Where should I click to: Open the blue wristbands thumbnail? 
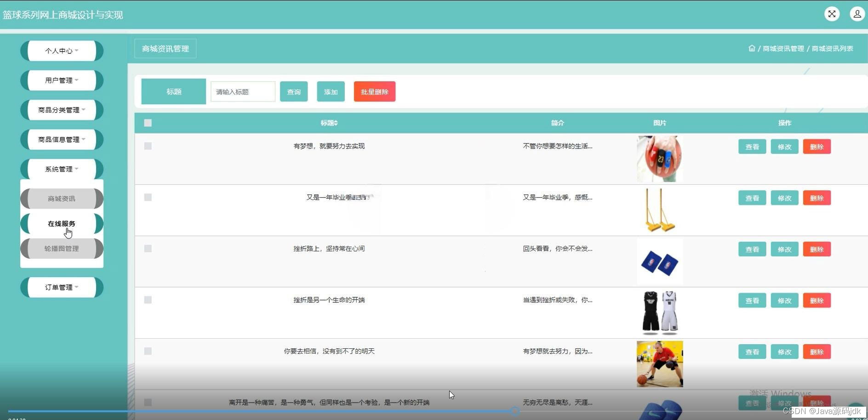660,261
